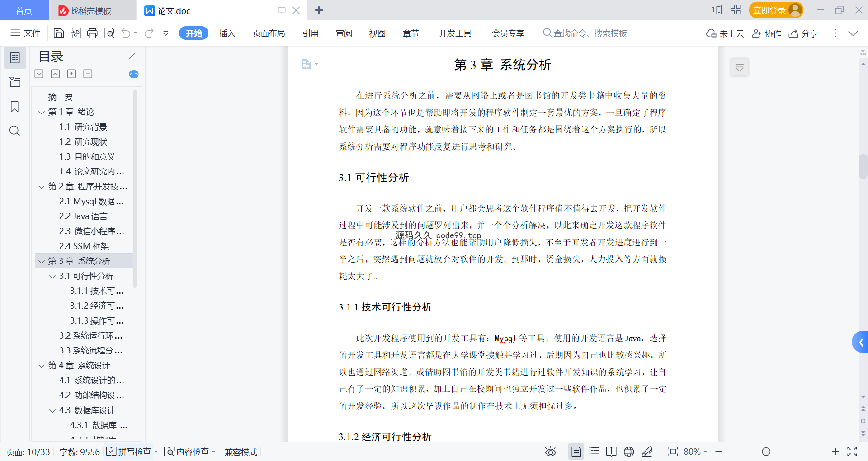
Task: Click the 立即登录 login button
Action: pyautogui.click(x=775, y=10)
